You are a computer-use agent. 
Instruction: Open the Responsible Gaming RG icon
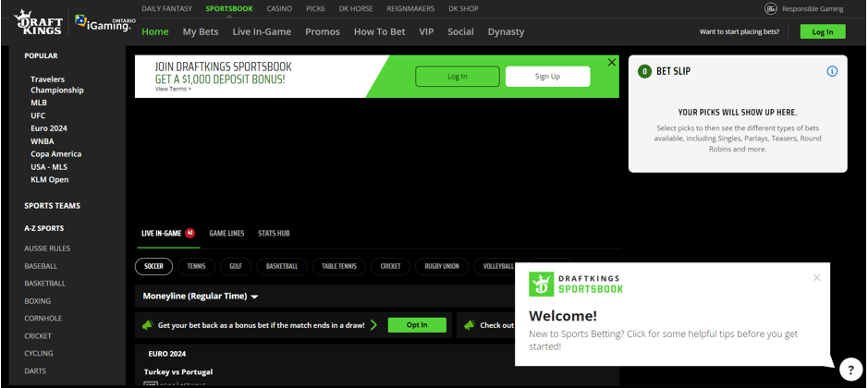[771, 9]
